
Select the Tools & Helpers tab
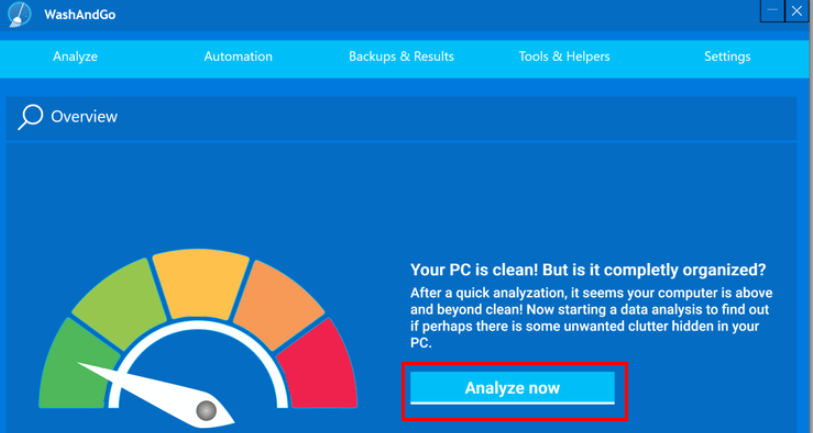[x=564, y=56]
